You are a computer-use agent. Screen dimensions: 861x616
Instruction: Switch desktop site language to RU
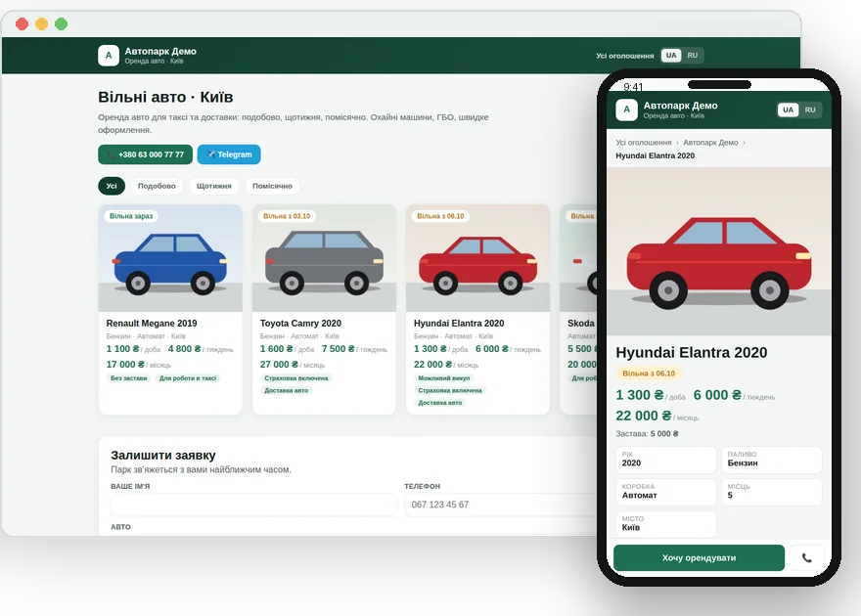point(693,56)
